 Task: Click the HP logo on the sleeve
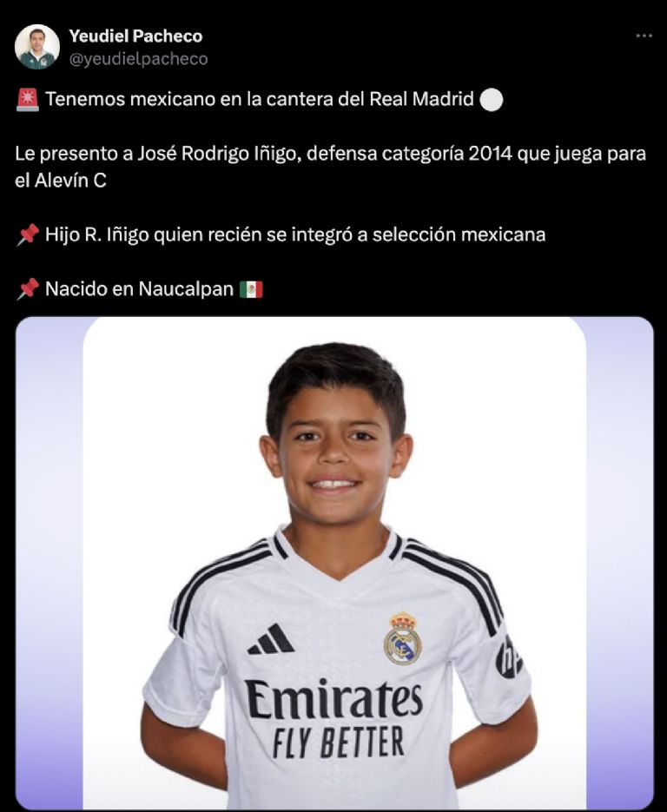click(509, 657)
